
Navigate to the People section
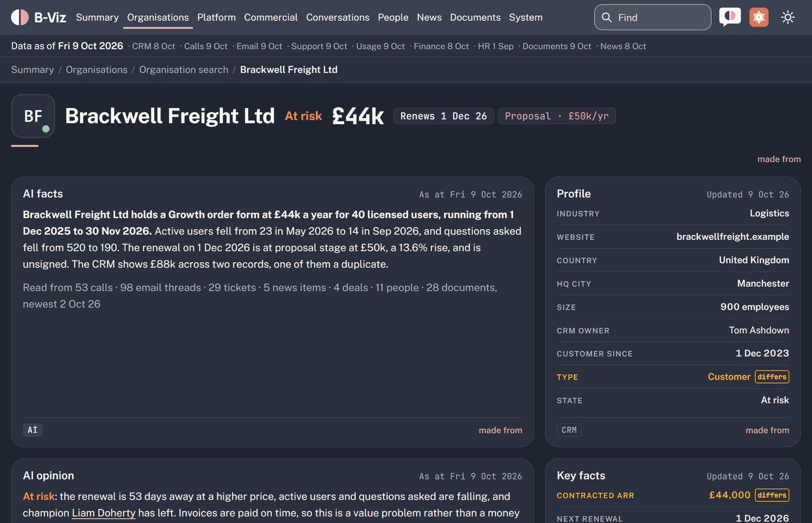point(393,17)
